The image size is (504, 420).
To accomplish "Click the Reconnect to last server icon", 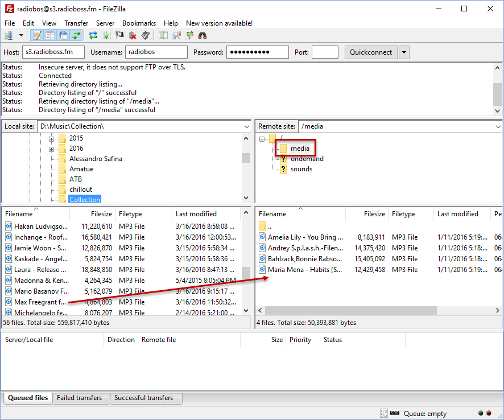I will [146, 35].
